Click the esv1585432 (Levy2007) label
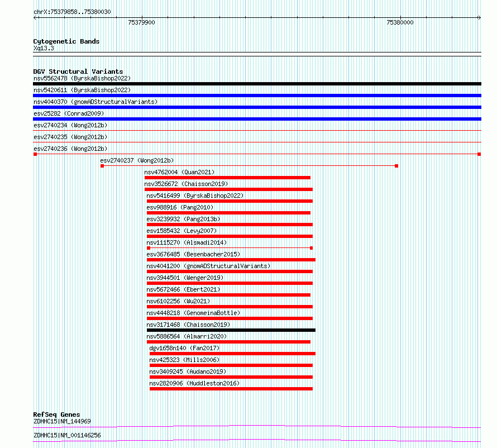The height and width of the screenshot is (448, 497). coord(181,231)
